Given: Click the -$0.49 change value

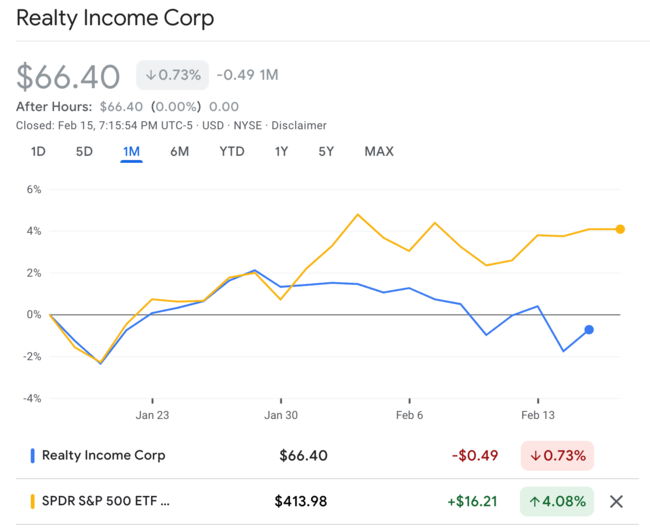Looking at the screenshot, I should point(475,456).
